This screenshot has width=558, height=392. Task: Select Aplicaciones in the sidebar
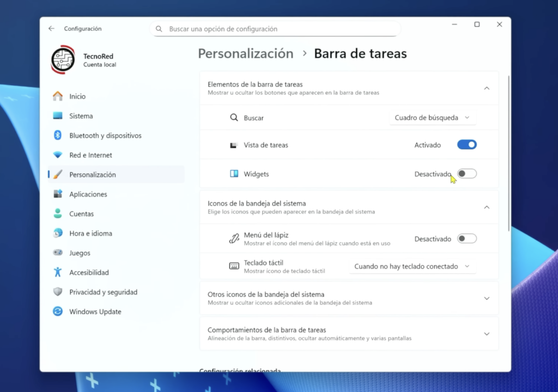tap(117, 194)
